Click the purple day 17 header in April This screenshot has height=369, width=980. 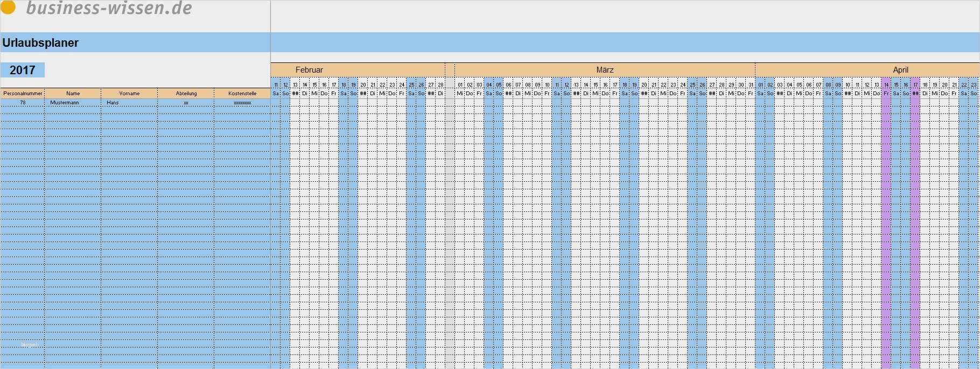click(x=915, y=85)
